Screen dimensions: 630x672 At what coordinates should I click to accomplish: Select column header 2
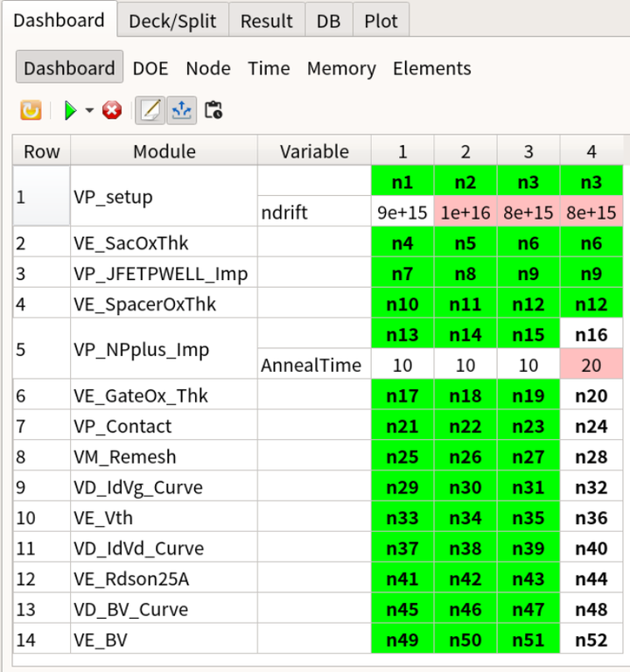click(x=465, y=151)
